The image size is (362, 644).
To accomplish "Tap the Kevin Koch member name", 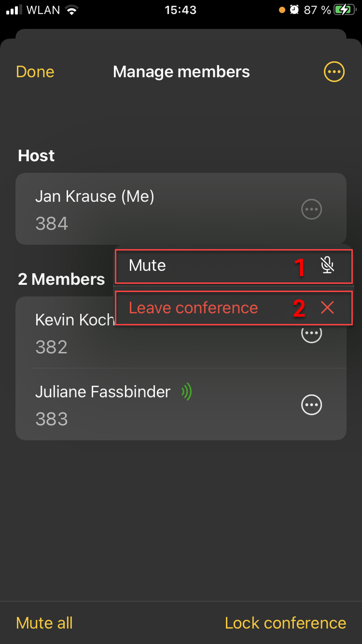I will point(75,320).
